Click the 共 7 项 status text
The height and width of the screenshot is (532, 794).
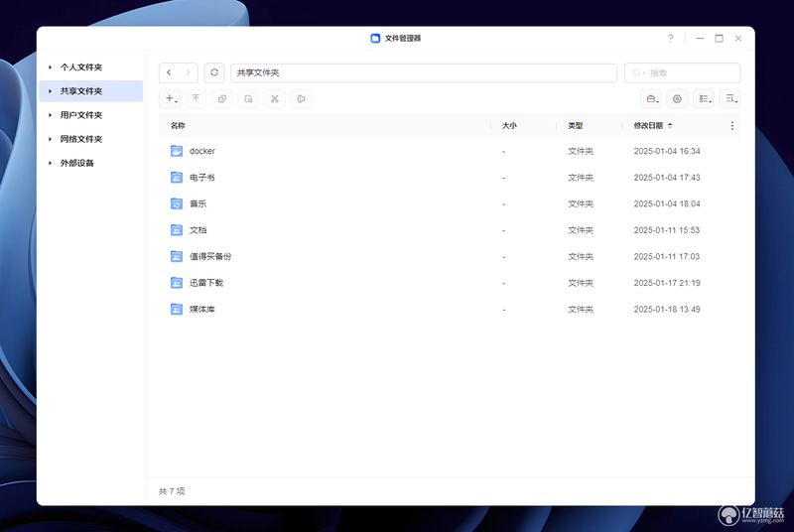(x=172, y=491)
